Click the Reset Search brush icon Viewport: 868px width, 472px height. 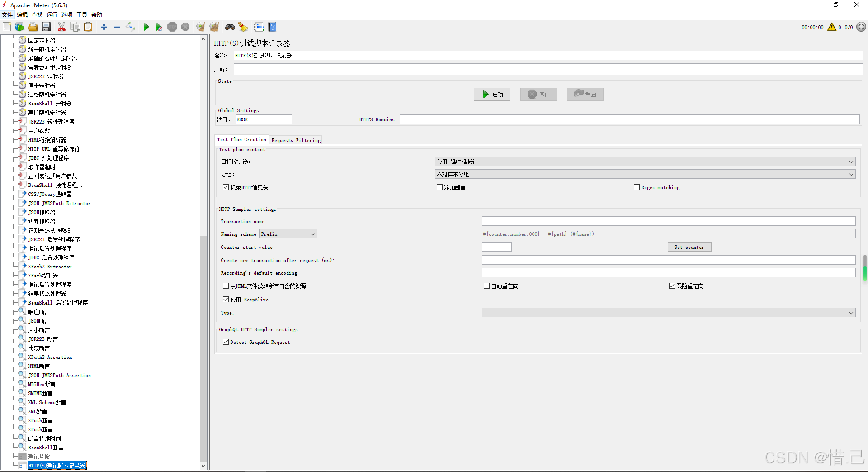(x=243, y=27)
